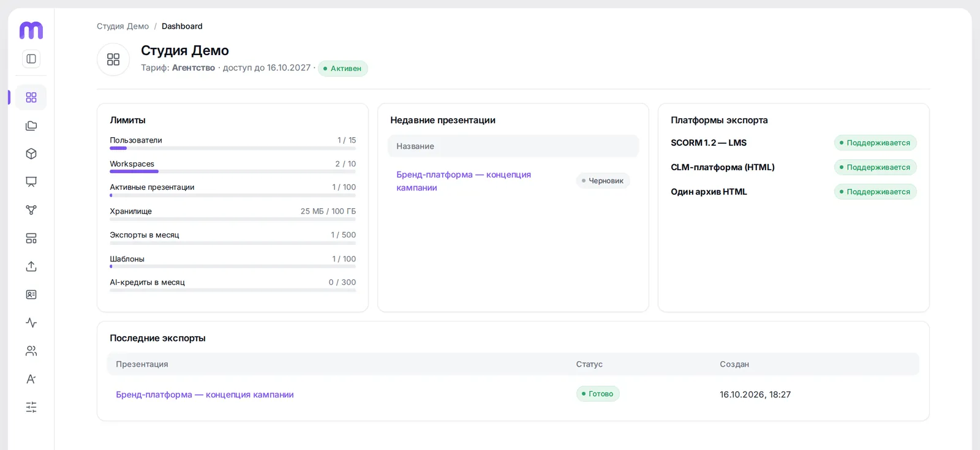
Task: Toggle the sidebar collapse panel icon
Action: 31,59
